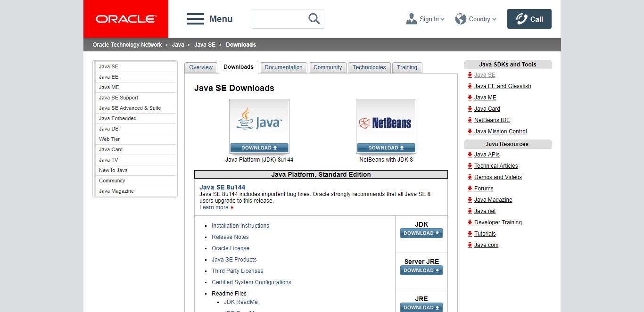The image size is (644, 312).
Task: Open Java EE in left sidebar
Action: coord(135,77)
